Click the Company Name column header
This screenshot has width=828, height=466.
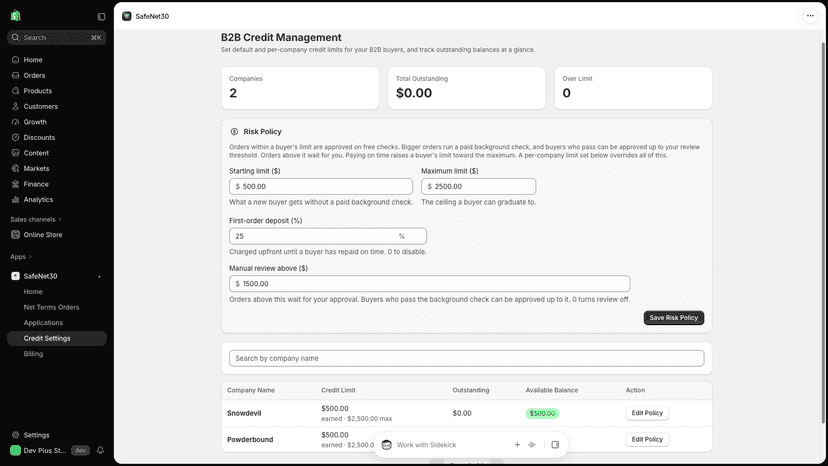point(251,390)
